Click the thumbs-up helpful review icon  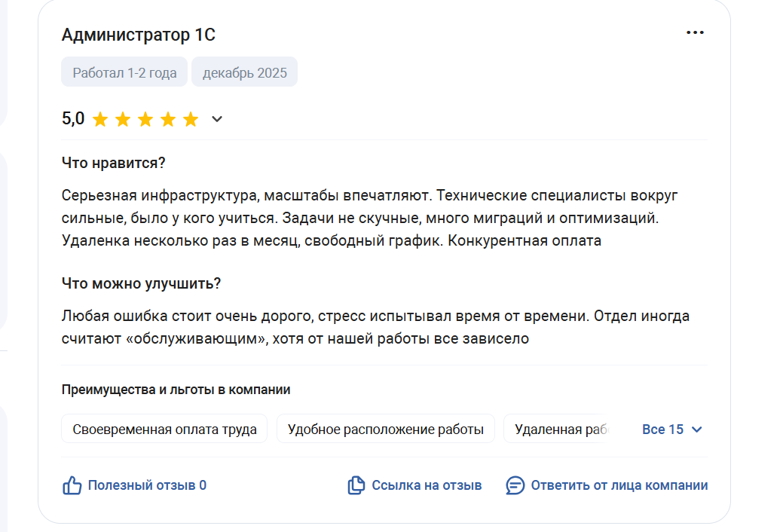(72, 485)
